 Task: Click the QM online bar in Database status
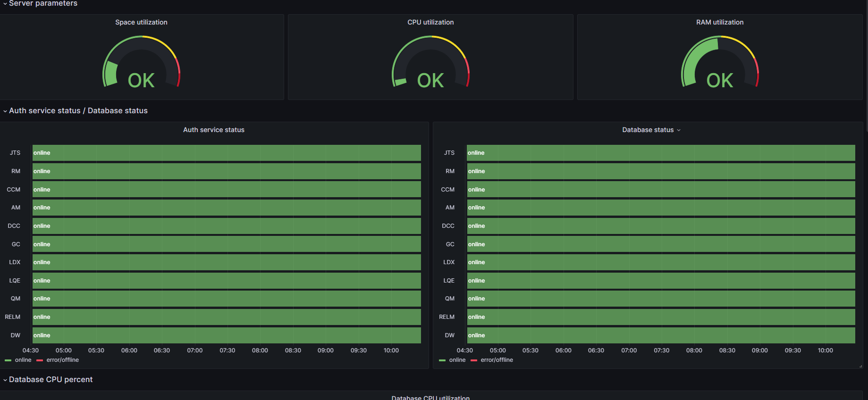click(661, 299)
